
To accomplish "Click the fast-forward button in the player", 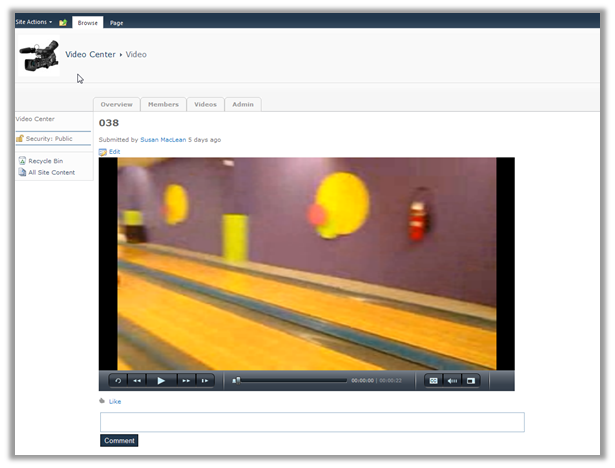I will click(x=185, y=380).
